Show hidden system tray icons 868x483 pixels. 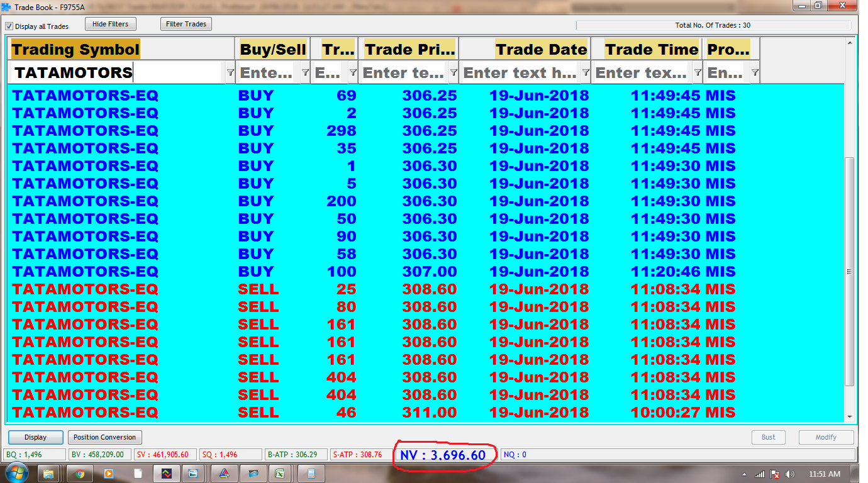(745, 474)
